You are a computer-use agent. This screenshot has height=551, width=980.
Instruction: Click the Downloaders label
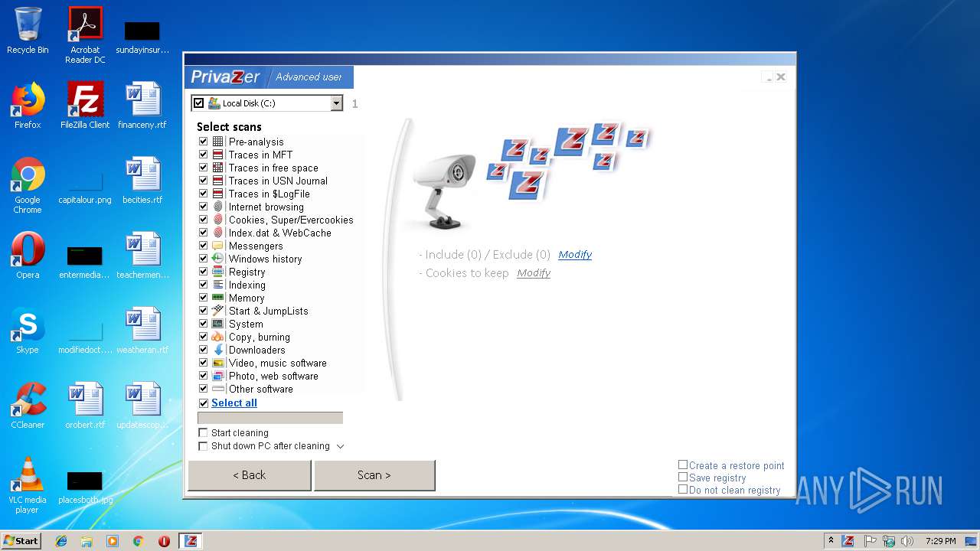pos(256,350)
